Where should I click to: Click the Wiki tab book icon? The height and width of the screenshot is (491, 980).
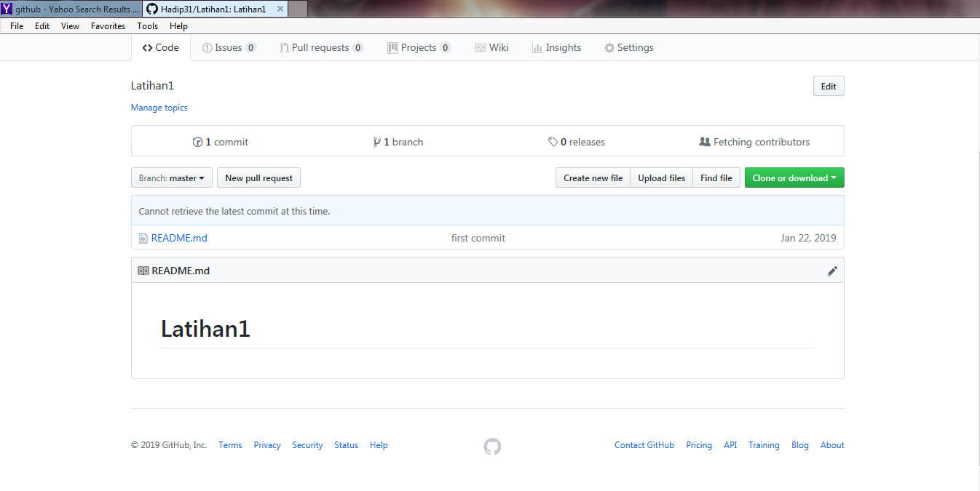[481, 47]
